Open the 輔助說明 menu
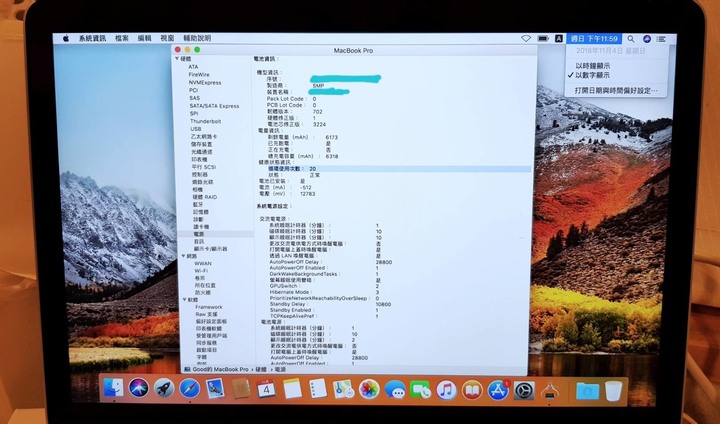Screen dimensions: 720x424 tap(197, 39)
